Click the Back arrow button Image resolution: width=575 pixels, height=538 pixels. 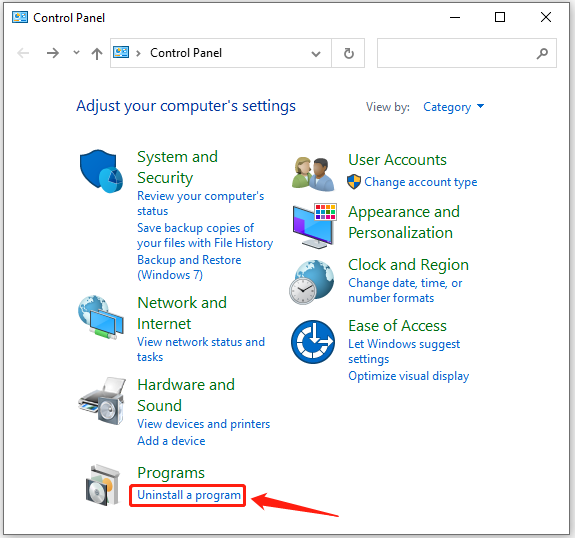tap(23, 53)
